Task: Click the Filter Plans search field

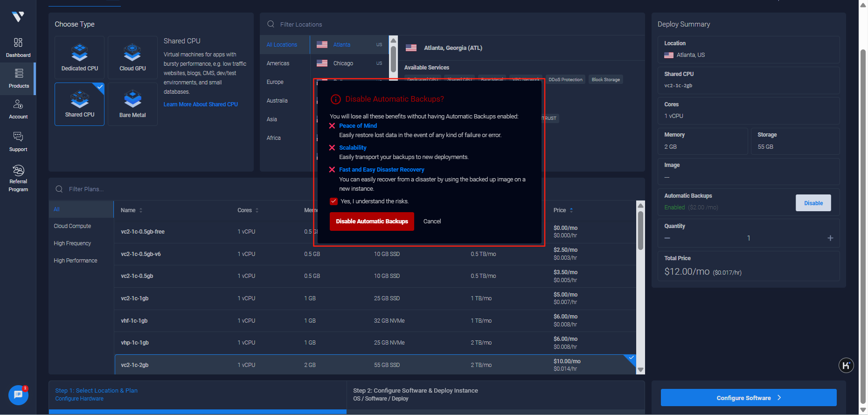Action: (x=187, y=189)
